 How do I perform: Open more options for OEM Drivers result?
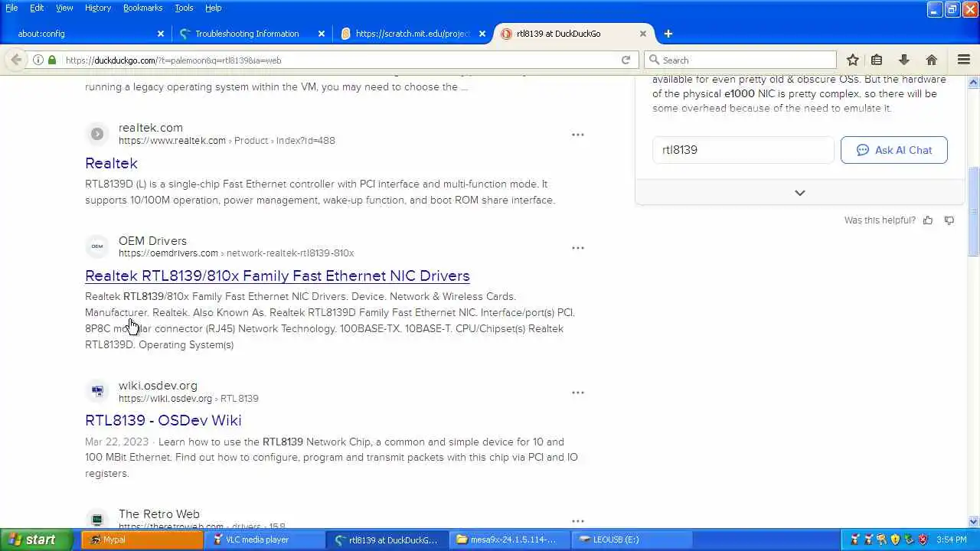(578, 248)
